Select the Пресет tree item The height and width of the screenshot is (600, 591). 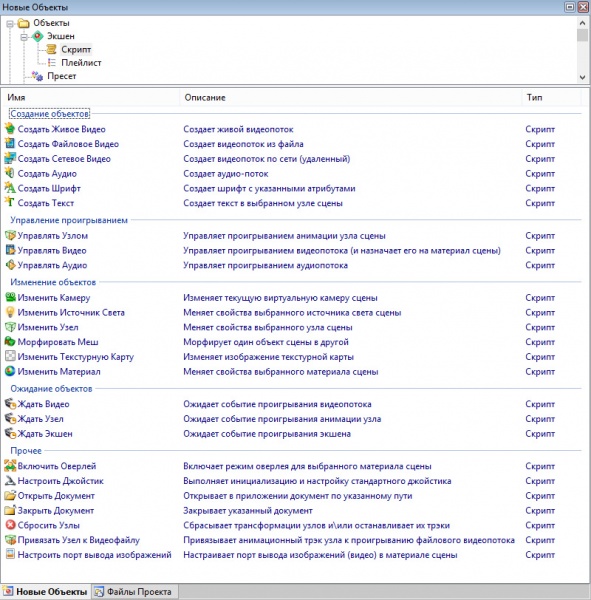click(62, 76)
